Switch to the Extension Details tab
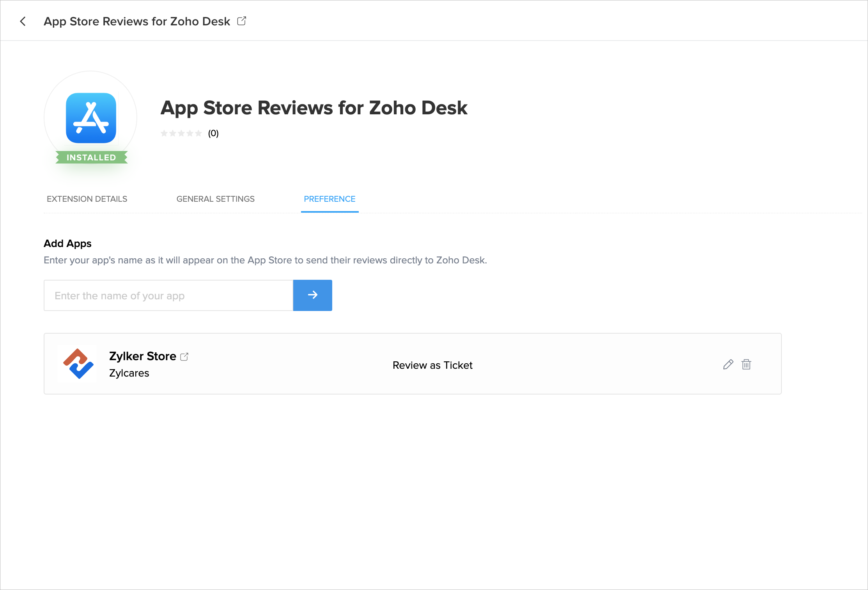This screenshot has width=868, height=590. click(87, 199)
